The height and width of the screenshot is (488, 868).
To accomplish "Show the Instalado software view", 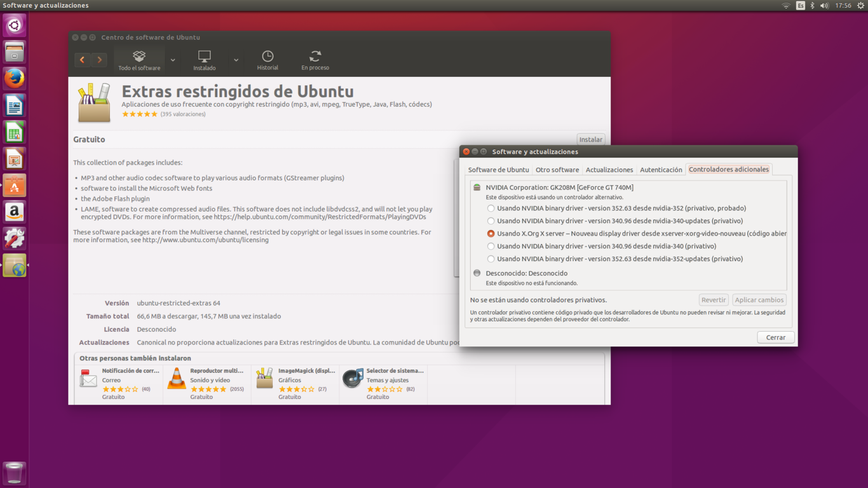I will (x=205, y=60).
